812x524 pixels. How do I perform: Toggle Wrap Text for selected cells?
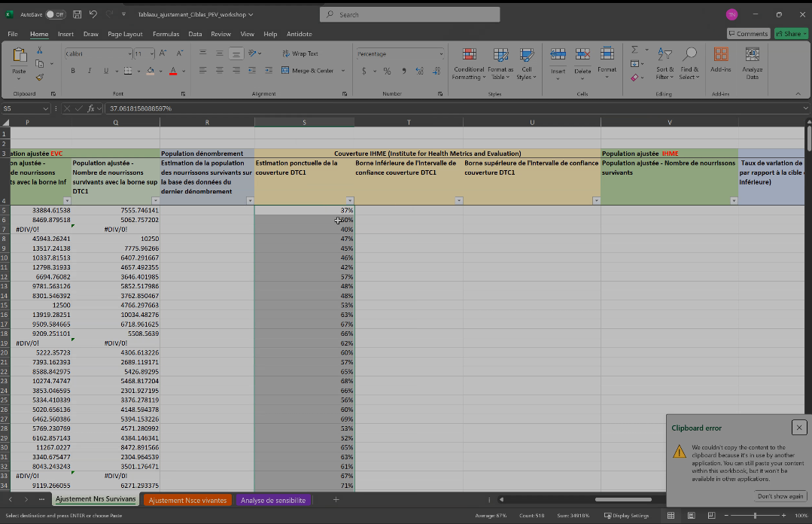coord(300,53)
